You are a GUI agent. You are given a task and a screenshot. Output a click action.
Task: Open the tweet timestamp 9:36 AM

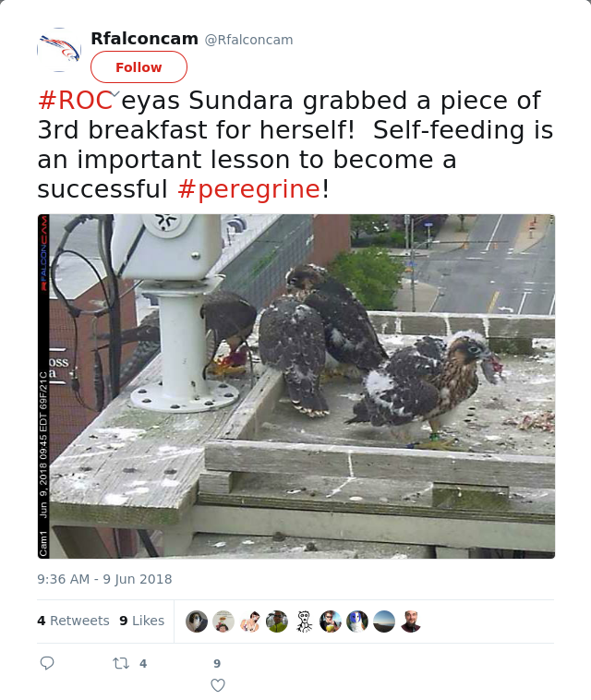click(104, 579)
